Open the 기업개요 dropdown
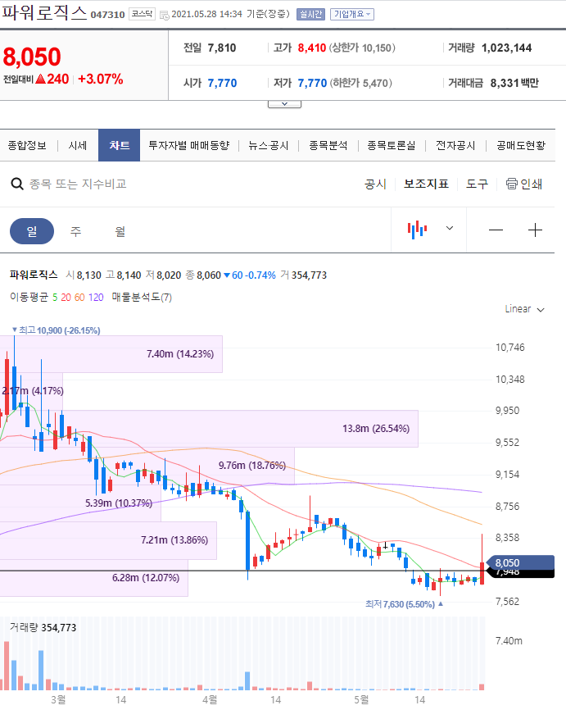This screenshot has height=728, width=566. point(351,15)
